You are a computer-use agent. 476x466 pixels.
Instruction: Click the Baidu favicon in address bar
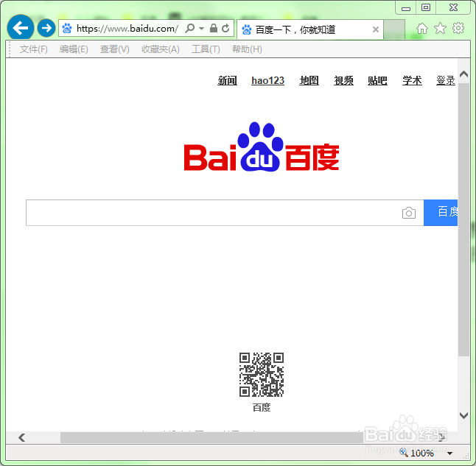point(67,29)
